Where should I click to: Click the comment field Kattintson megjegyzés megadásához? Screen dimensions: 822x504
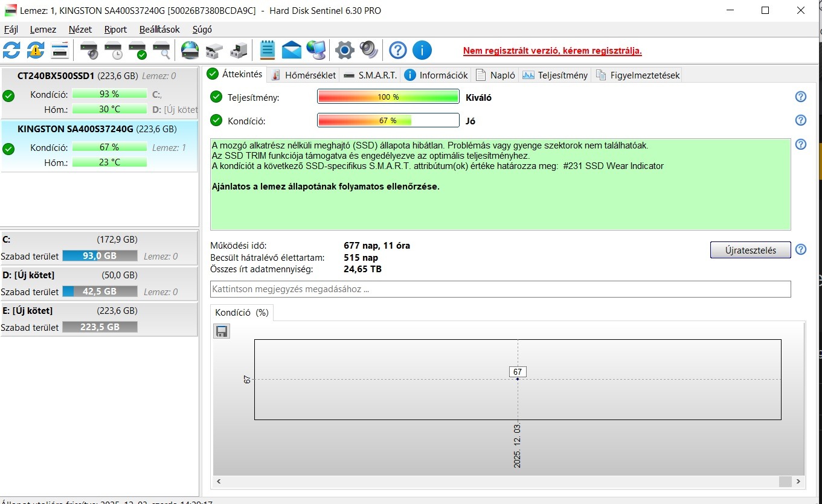[x=500, y=289]
